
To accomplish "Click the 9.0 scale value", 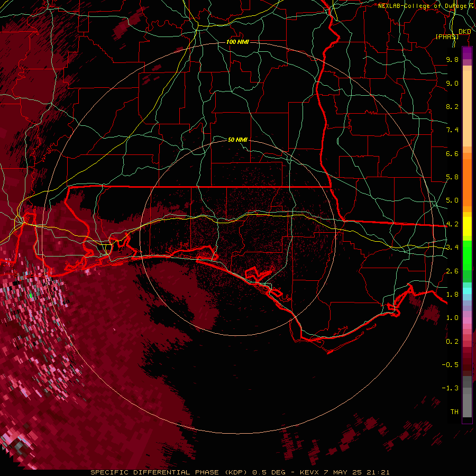I will [452, 83].
